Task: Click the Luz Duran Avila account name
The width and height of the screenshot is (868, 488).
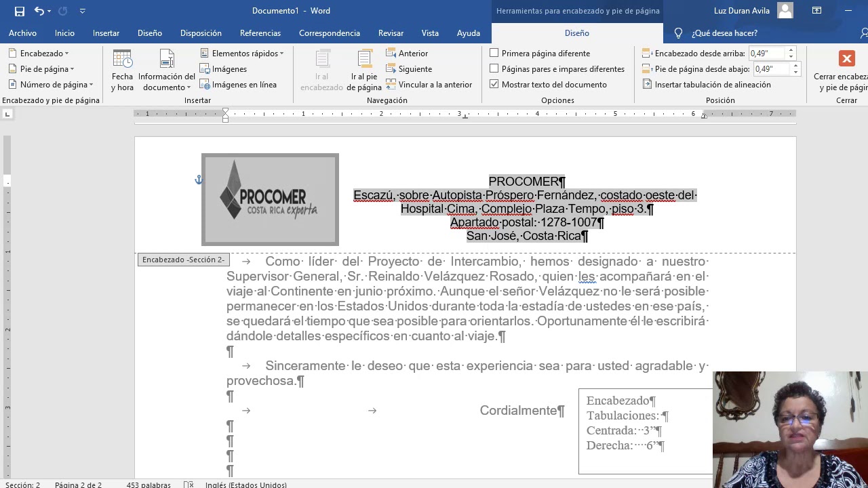Action: pyautogui.click(x=743, y=11)
